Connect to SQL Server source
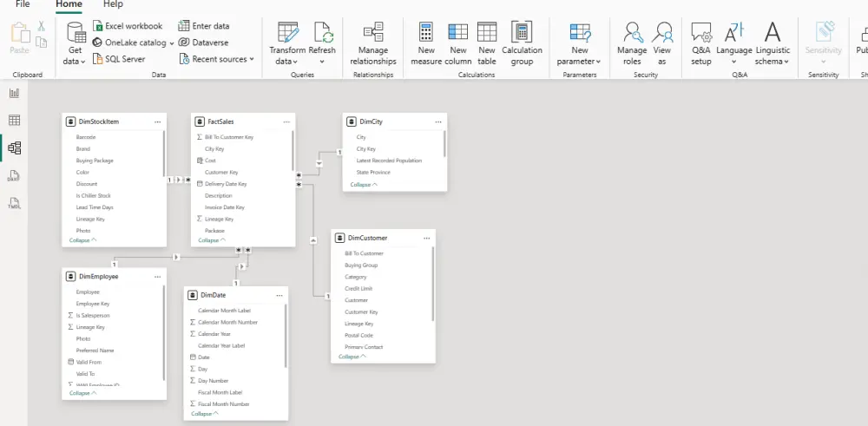This screenshot has width=868, height=426. point(118,59)
